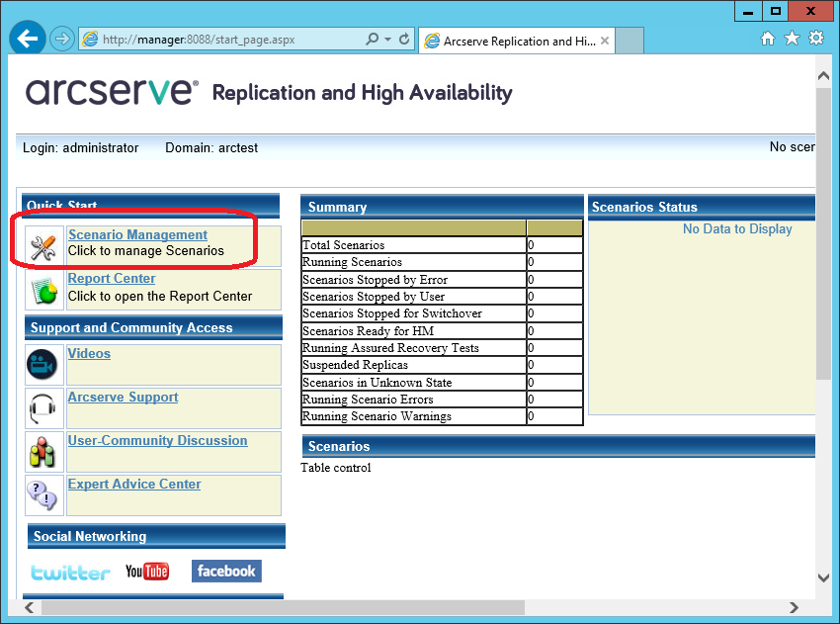Open the browser Home icon
This screenshot has height=624, width=840.
pyautogui.click(x=768, y=38)
